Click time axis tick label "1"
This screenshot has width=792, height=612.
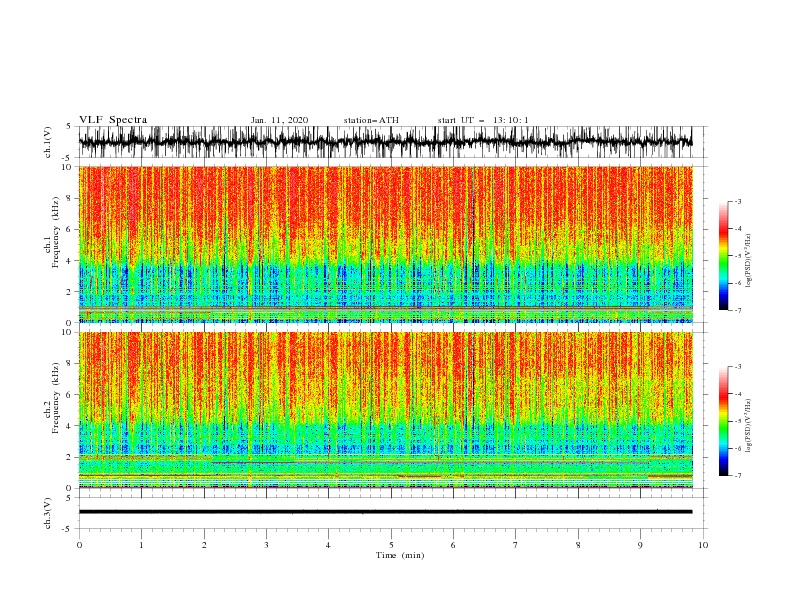tap(141, 545)
